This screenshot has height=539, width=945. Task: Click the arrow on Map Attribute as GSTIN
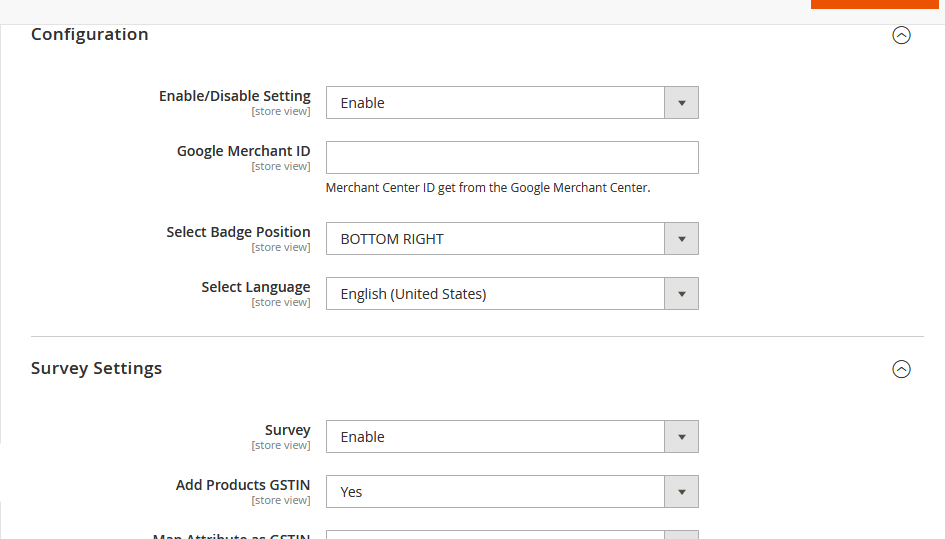coord(681,535)
